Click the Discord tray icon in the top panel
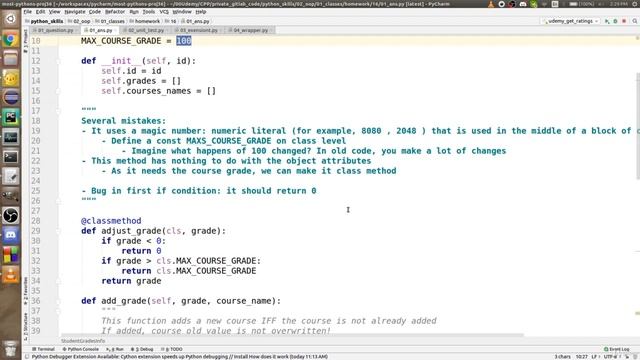The image size is (640, 360). [x=523, y=4]
